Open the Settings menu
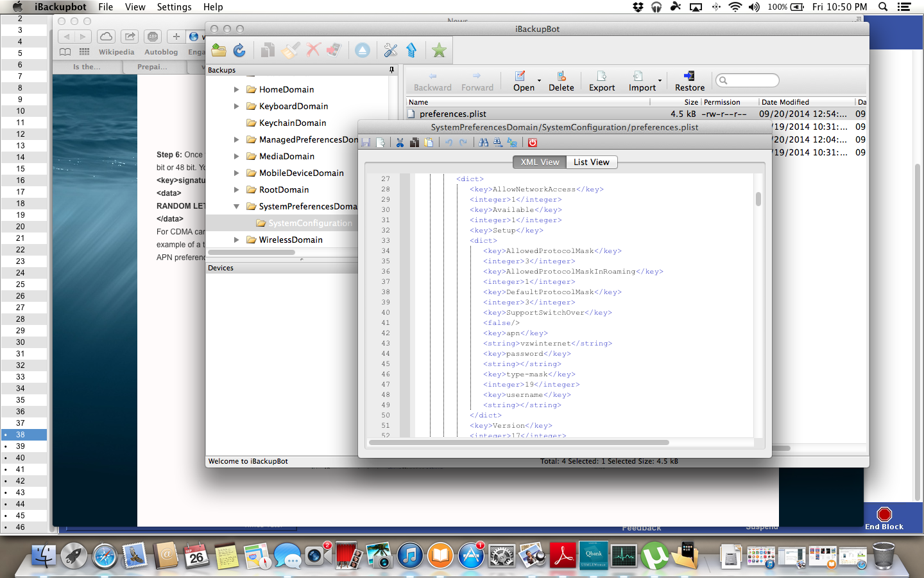The height and width of the screenshot is (578, 924). pyautogui.click(x=175, y=7)
